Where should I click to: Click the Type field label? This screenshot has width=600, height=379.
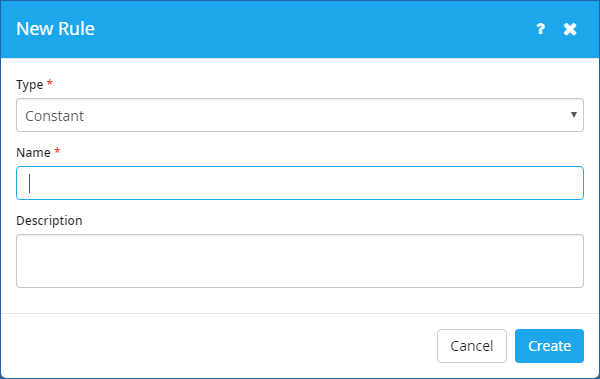click(x=29, y=85)
